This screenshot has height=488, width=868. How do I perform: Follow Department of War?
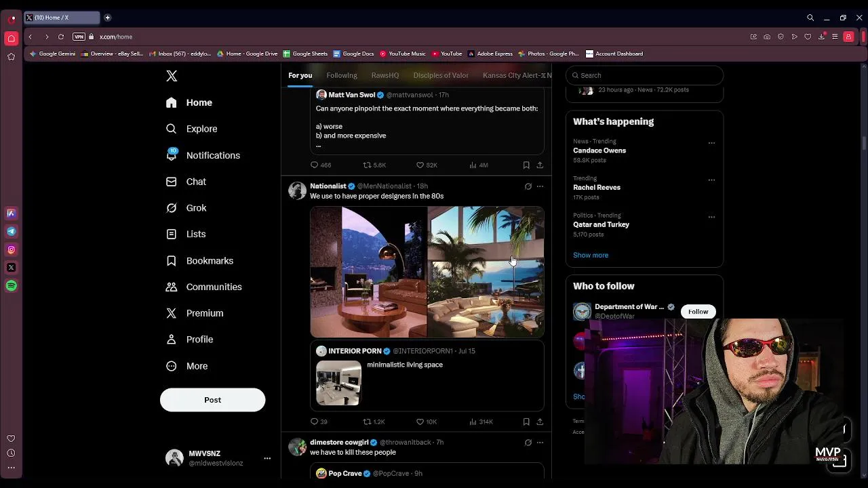(x=698, y=312)
